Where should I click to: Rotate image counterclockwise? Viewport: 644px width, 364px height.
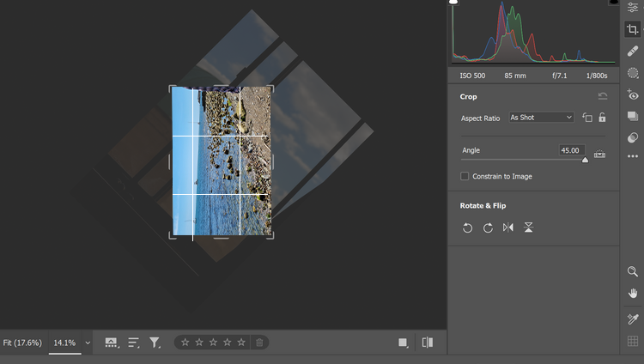pos(467,227)
